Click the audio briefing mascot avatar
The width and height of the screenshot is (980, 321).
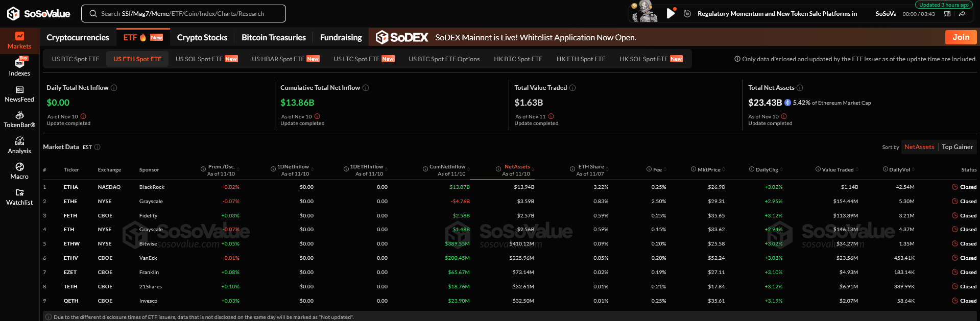tap(646, 12)
